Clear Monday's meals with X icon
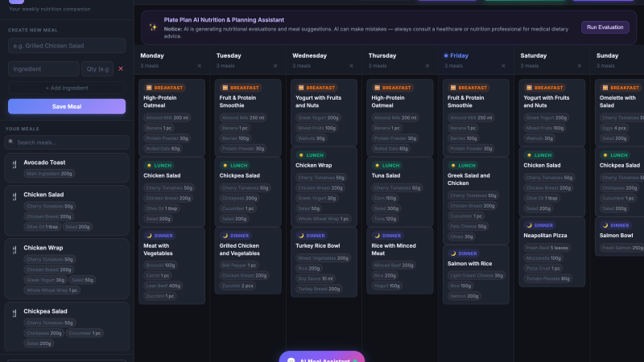The height and width of the screenshot is (362, 644). 199,66
